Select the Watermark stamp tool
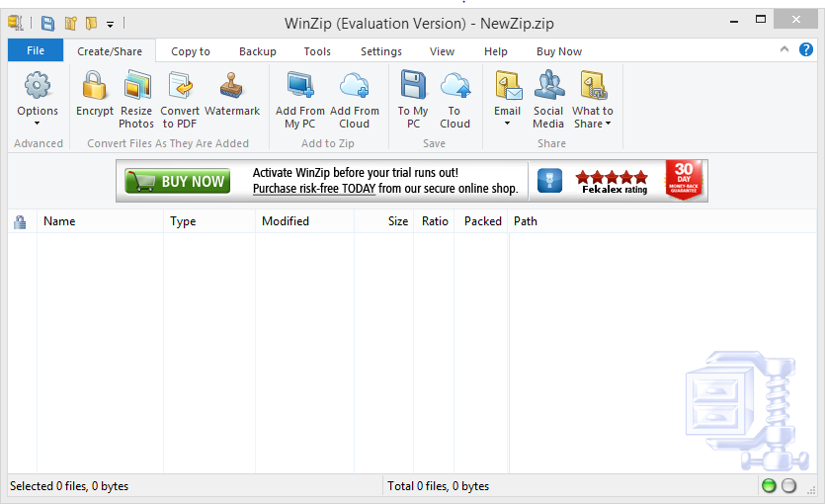Viewport: 825px width, 504px height. pos(231,86)
